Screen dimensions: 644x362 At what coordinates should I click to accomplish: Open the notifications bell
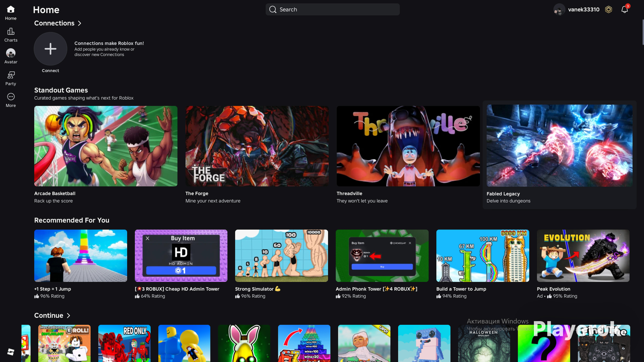624,9
